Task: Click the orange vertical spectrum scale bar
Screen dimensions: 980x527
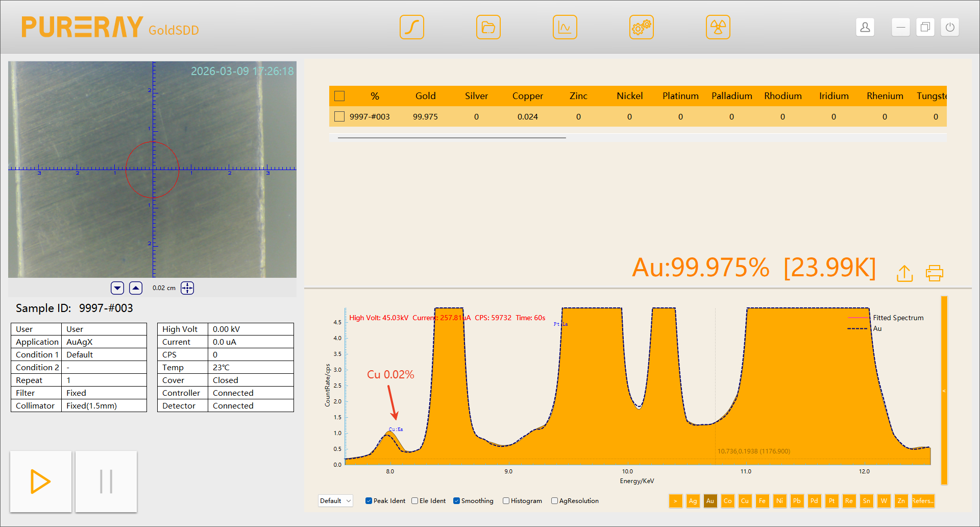Action: click(x=944, y=391)
